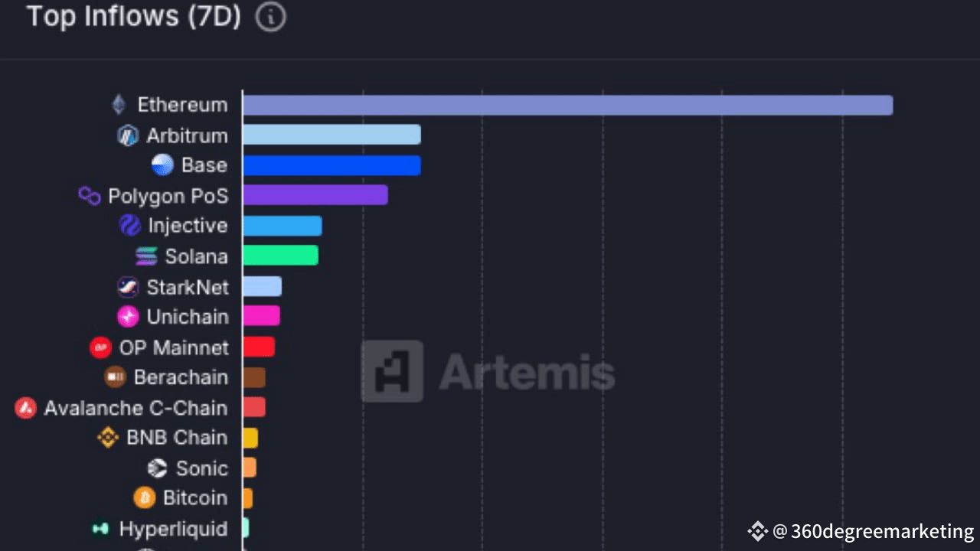Click the 'Solana' label
This screenshot has height=551, width=980.
(197, 256)
